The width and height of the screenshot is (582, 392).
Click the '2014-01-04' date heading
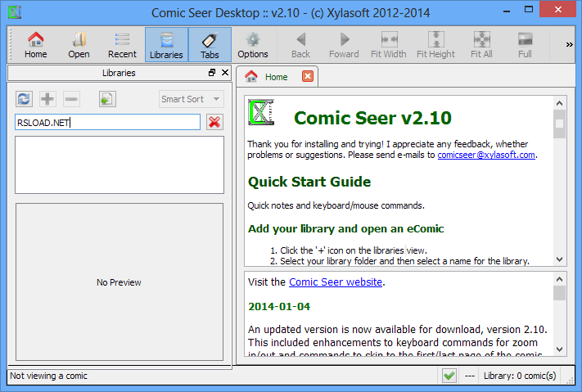[279, 307]
